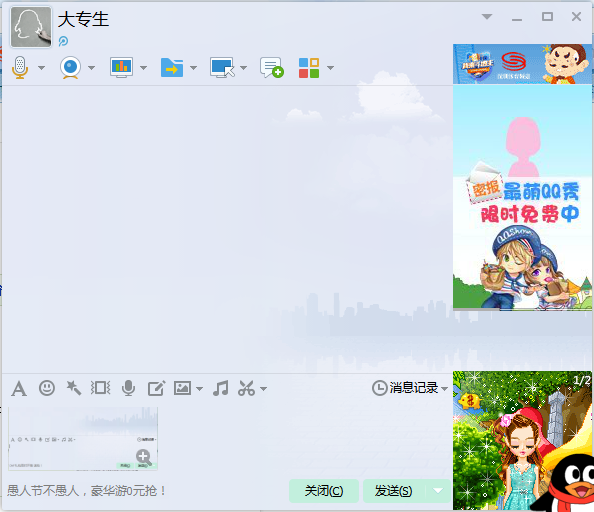
Task: Click the blue swirl status icon below name
Action: (x=63, y=41)
